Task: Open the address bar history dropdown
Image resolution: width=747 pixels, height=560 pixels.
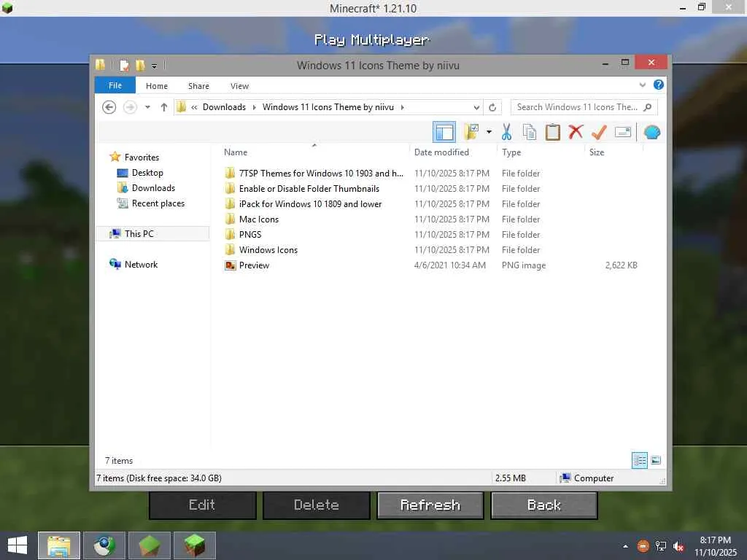Action: pyautogui.click(x=476, y=107)
